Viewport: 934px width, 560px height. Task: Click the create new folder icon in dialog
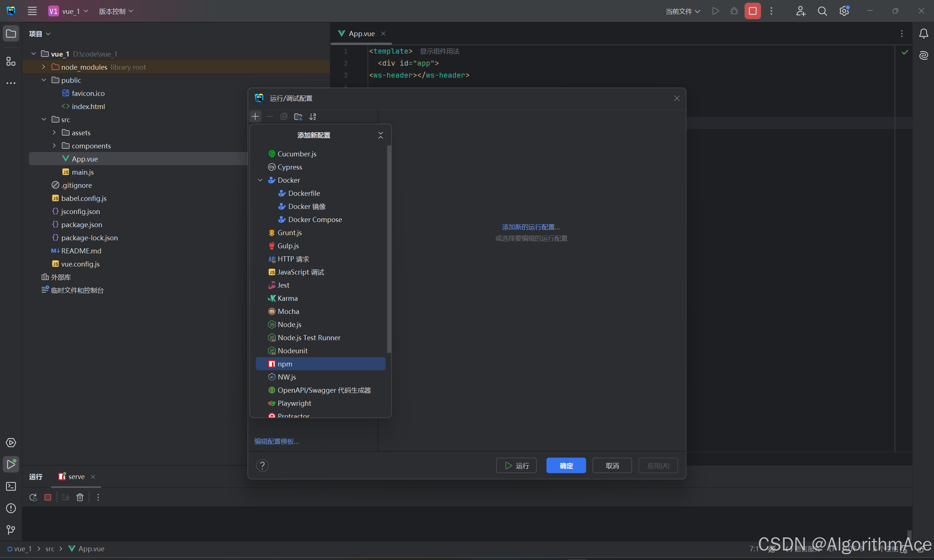pyautogui.click(x=298, y=117)
